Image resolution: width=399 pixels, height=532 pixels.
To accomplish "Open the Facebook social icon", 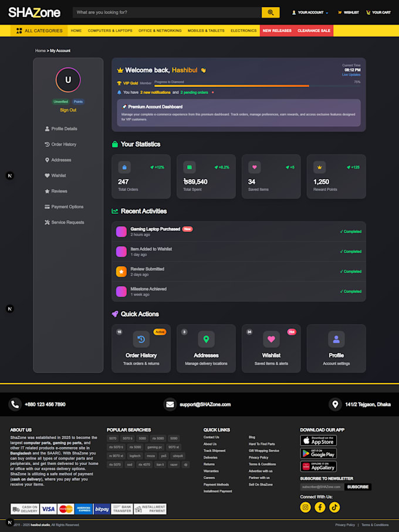I will (x=320, y=507).
